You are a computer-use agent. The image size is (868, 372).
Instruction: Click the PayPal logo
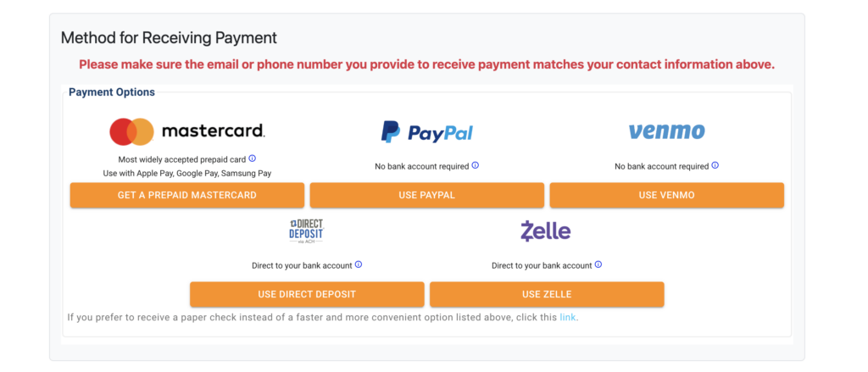(x=426, y=131)
